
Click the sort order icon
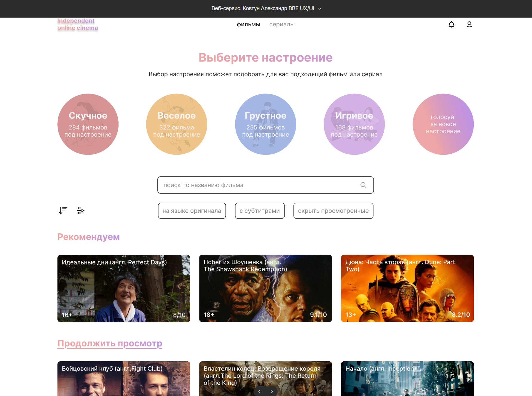[x=63, y=211]
